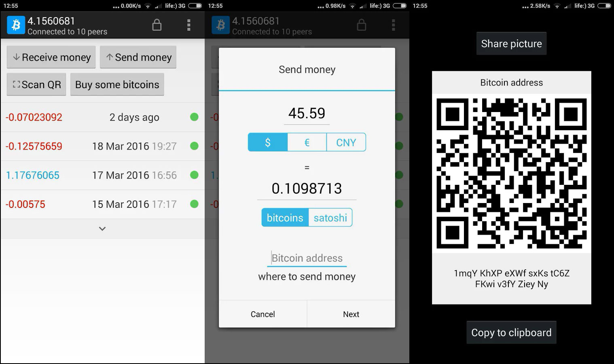Tap the Connected to 10 peers status text
The width and height of the screenshot is (614, 364).
pos(68,32)
